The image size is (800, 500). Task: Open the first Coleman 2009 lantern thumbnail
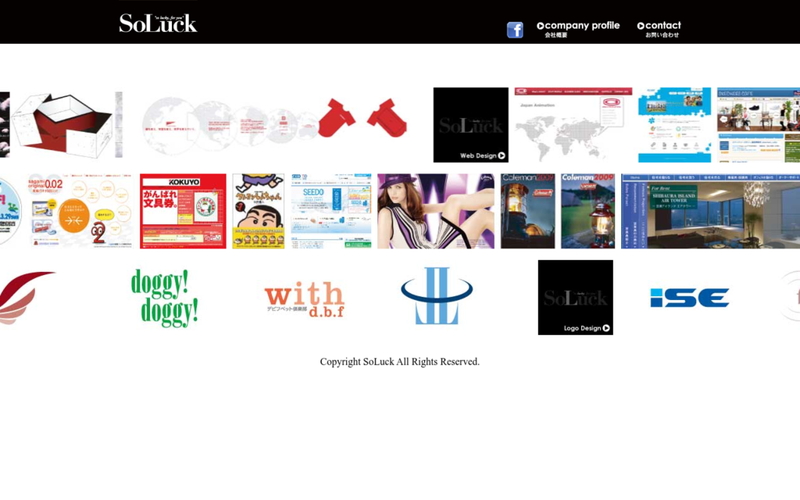pos(528,211)
